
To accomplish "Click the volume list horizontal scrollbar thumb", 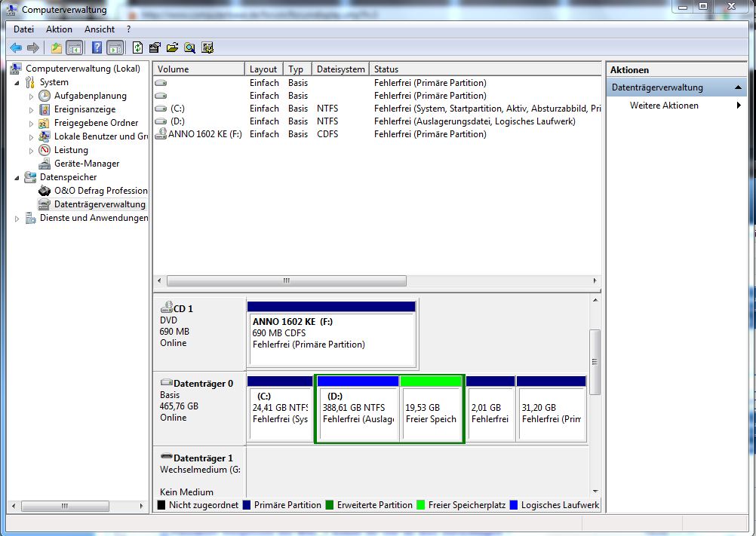I will tap(287, 280).
